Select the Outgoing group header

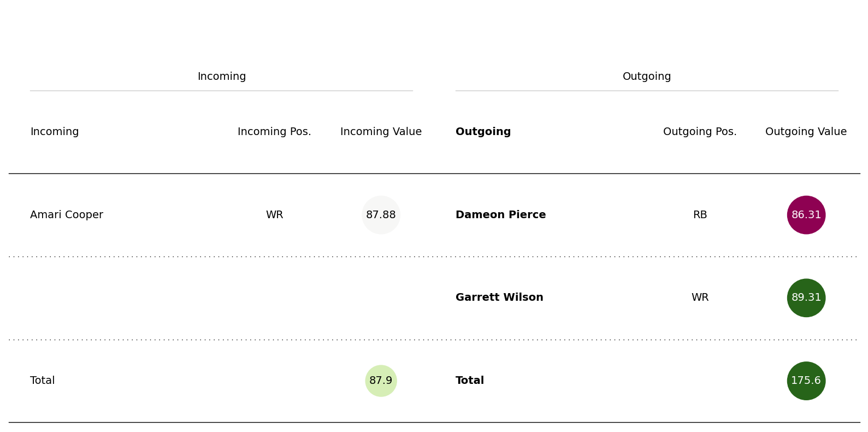point(647,77)
